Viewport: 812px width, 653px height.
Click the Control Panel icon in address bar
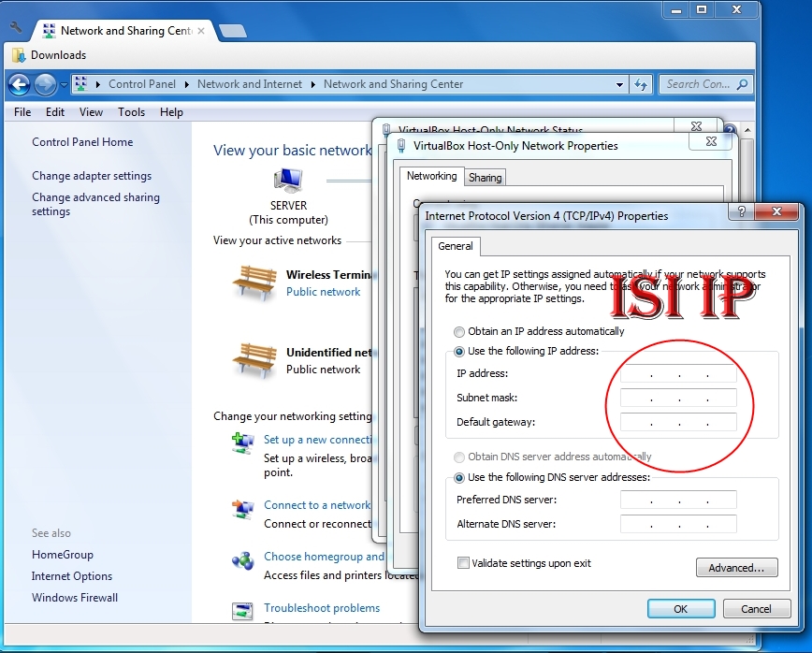coord(80,84)
